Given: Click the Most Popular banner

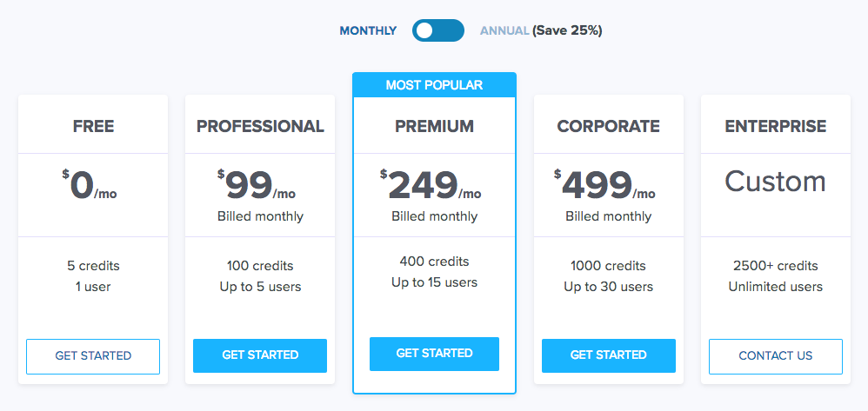Looking at the screenshot, I should point(434,85).
